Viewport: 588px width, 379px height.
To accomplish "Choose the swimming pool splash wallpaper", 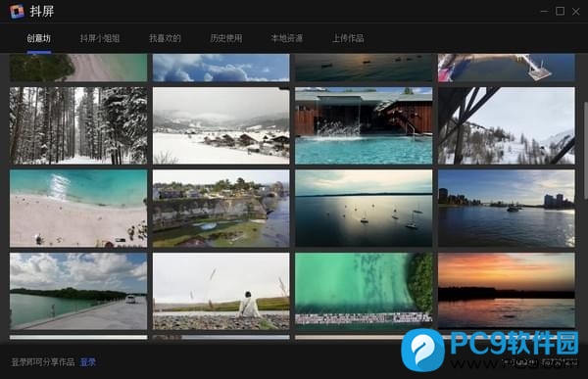I will pyautogui.click(x=364, y=125).
